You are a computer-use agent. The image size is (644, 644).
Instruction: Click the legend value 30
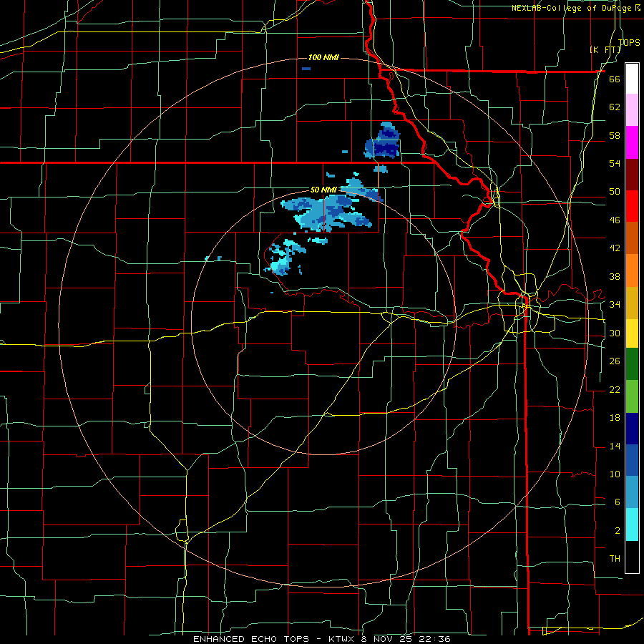[615, 333]
